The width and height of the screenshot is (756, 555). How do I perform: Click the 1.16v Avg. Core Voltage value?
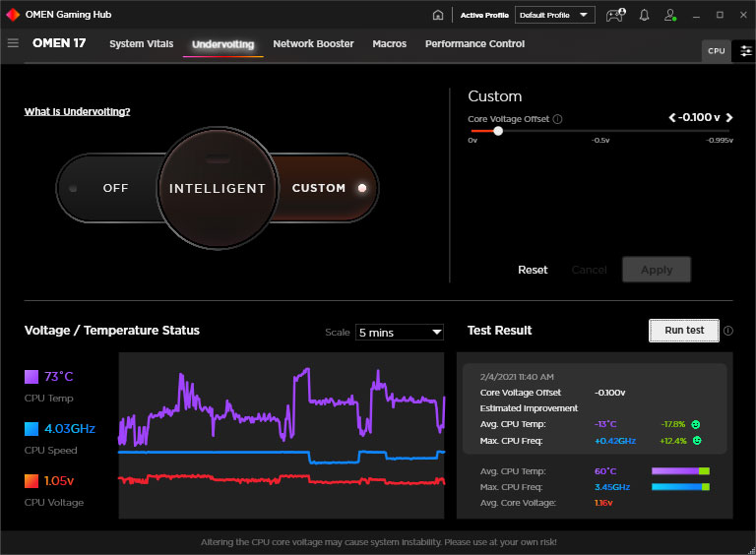[603, 503]
